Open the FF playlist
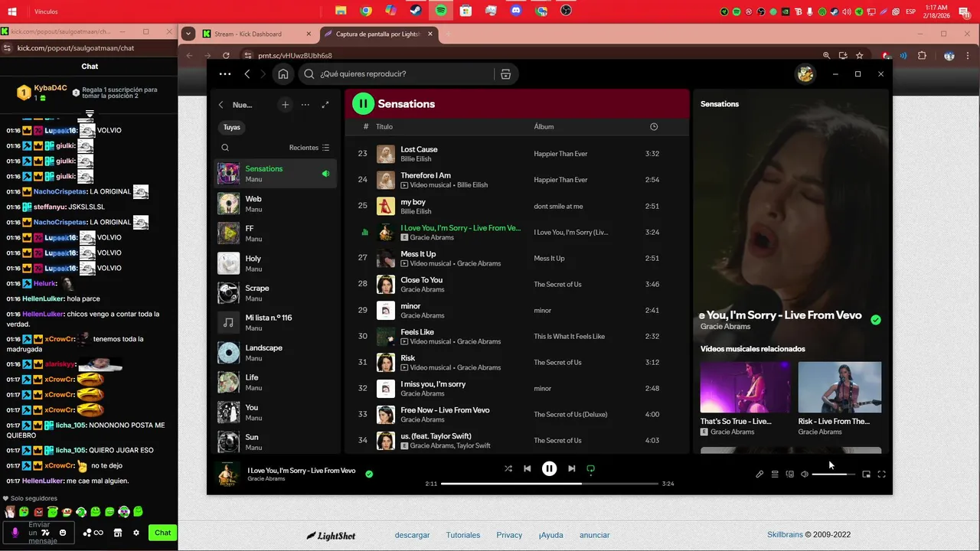The width and height of the screenshot is (980, 551). point(276,233)
